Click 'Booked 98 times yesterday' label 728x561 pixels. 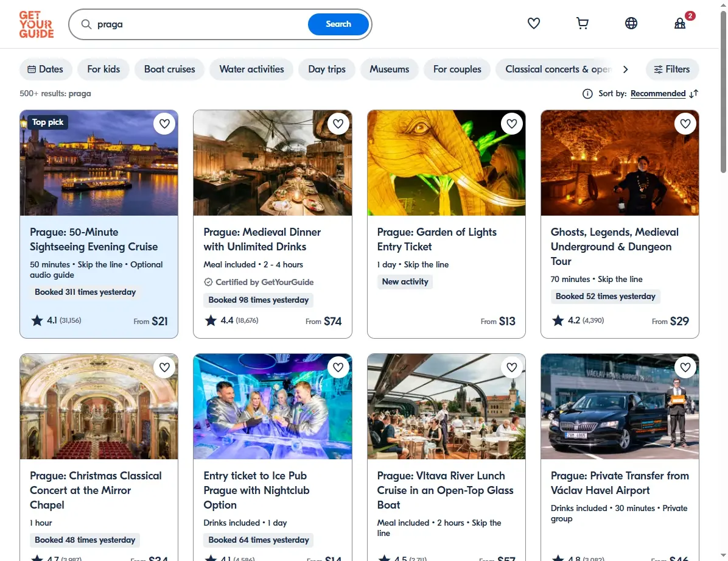point(258,300)
